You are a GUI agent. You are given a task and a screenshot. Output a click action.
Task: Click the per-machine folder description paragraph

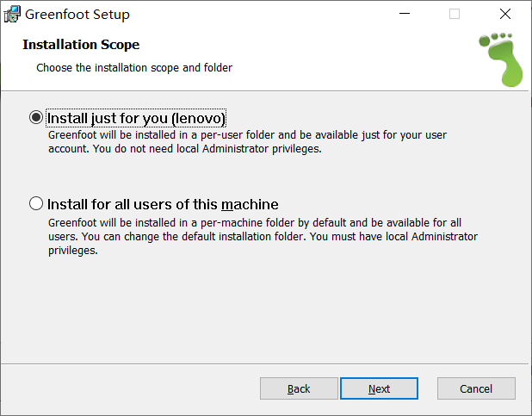(x=263, y=236)
